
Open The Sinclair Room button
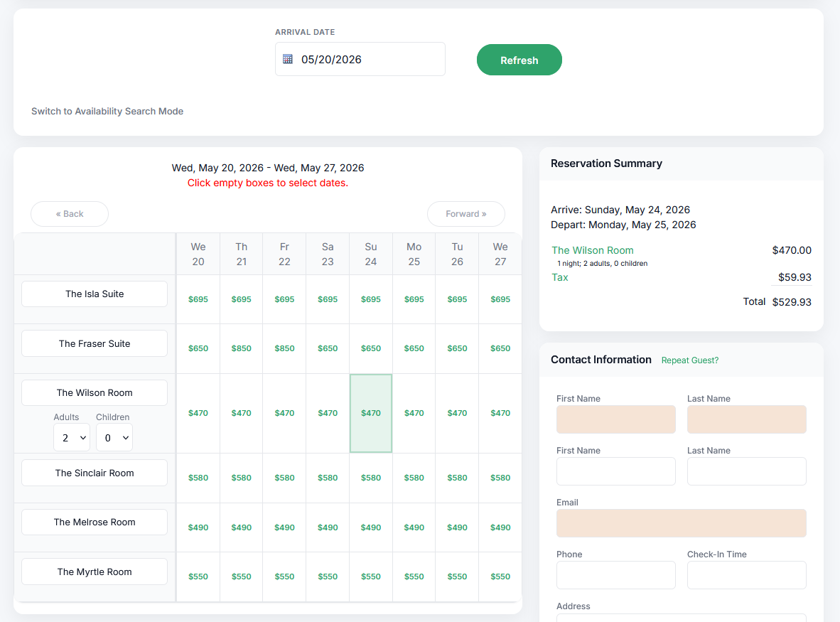[x=95, y=473]
